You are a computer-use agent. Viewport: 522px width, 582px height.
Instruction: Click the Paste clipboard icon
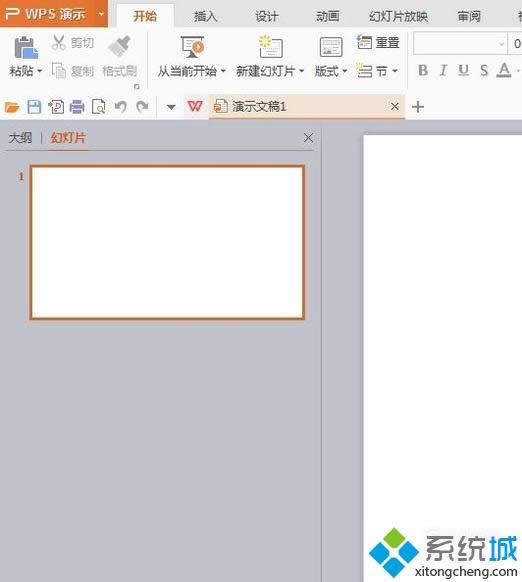tap(26, 48)
